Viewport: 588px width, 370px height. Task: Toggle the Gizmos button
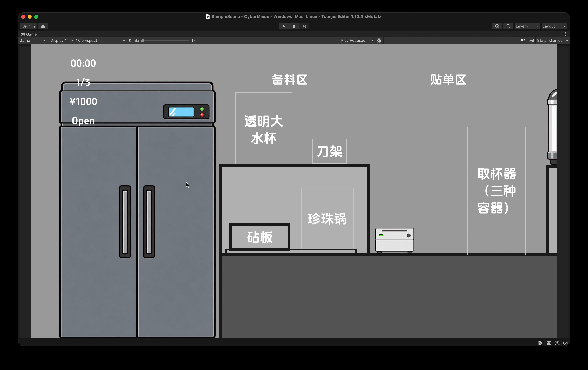coord(556,41)
